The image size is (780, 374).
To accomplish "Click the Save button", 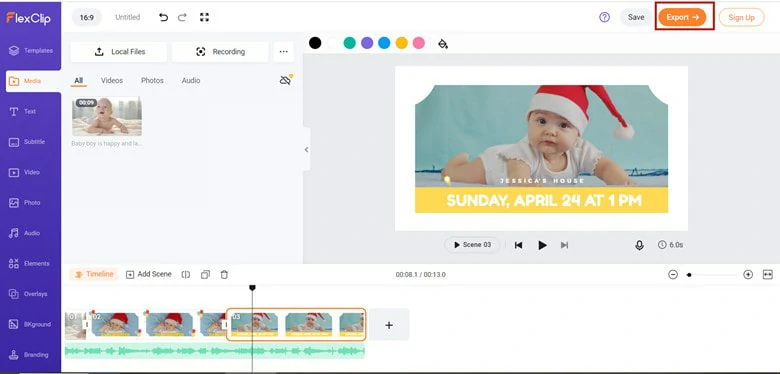I will point(636,17).
